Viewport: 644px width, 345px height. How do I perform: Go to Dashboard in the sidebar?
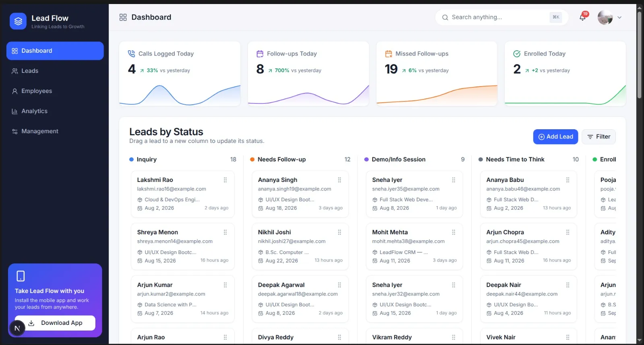[x=55, y=51]
